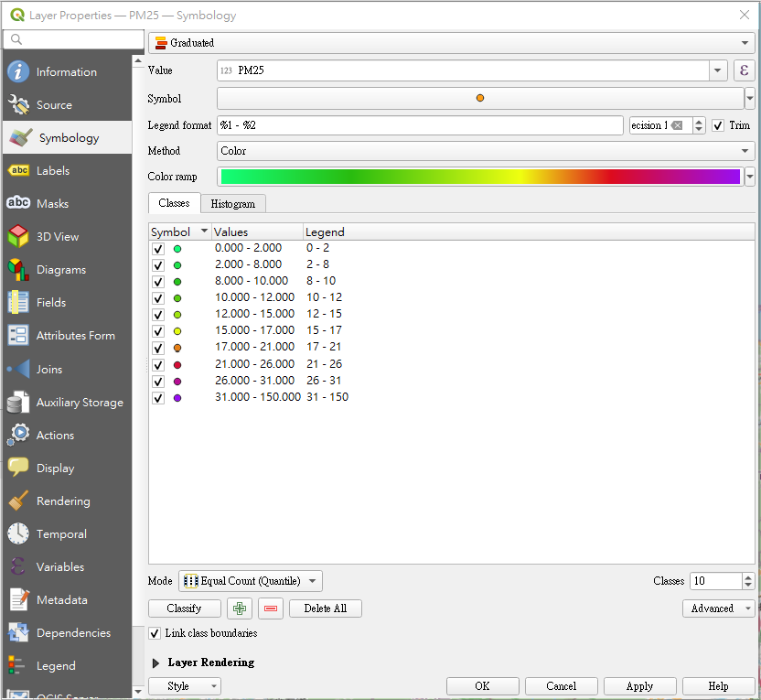Viewport: 761px width, 700px height.
Task: Open the Temporal section
Action: [x=67, y=534]
